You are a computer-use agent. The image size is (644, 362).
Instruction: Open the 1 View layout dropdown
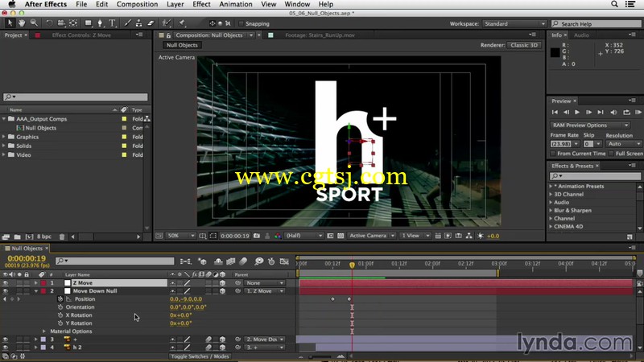tap(415, 236)
